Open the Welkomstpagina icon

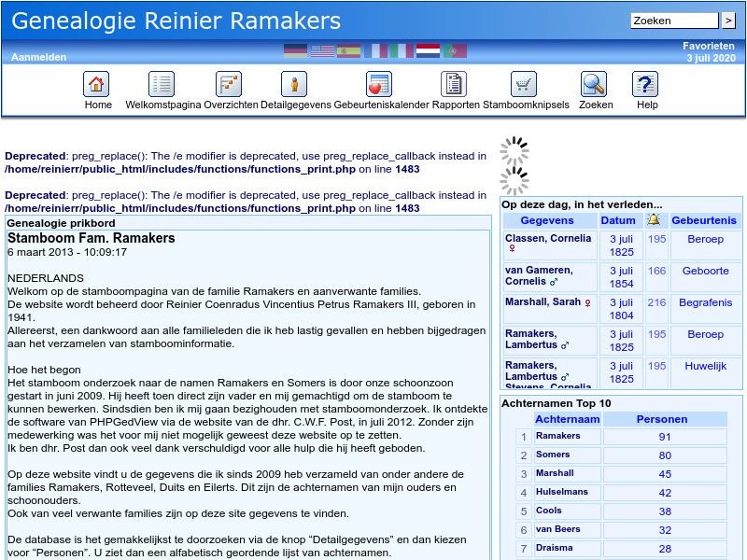161,84
